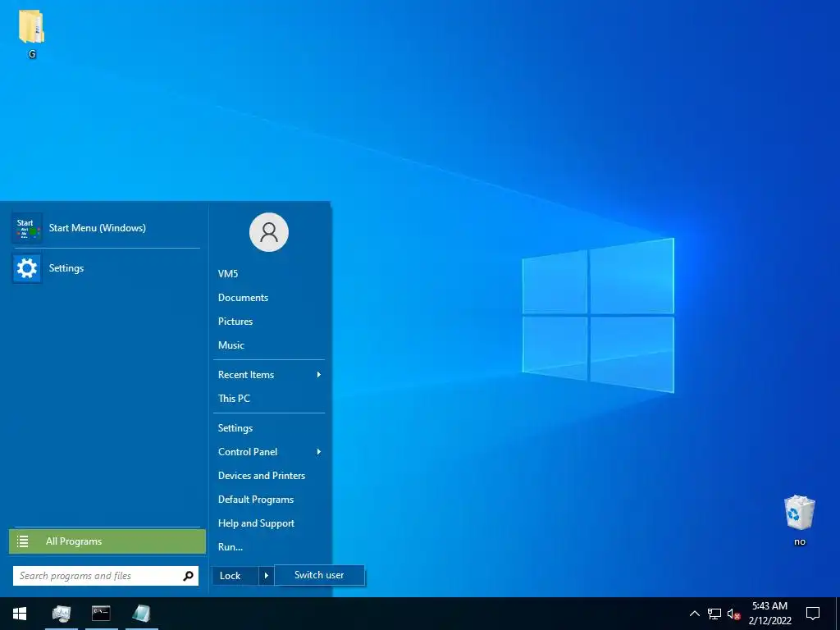The image size is (840, 630).
Task: Click the Lock button
Action: coord(235,576)
